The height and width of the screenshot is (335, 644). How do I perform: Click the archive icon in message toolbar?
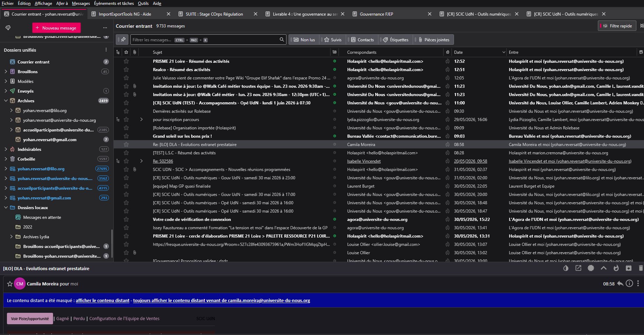click(x=628, y=268)
